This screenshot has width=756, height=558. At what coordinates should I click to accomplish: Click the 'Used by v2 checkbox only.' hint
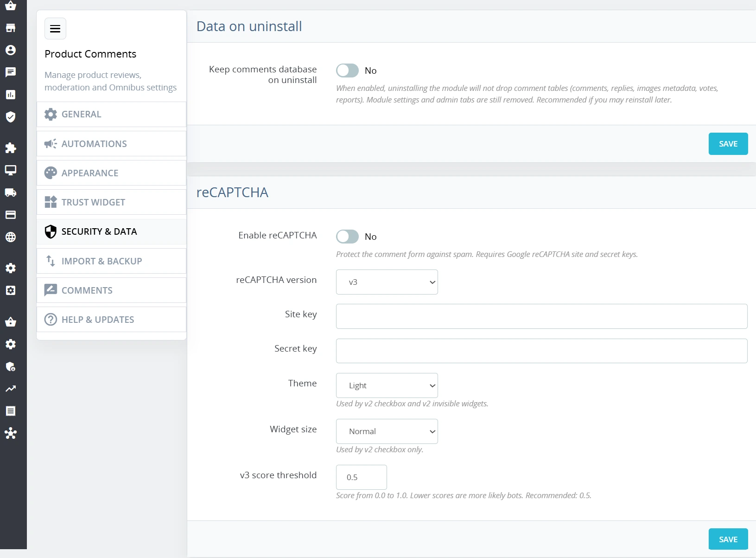coord(380,449)
